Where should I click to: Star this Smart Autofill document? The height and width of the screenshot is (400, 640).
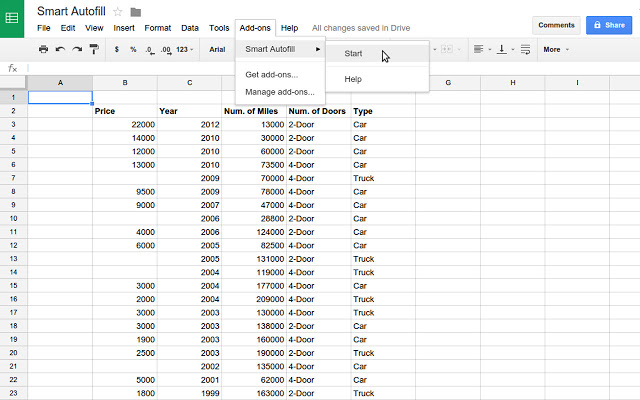coord(118,11)
